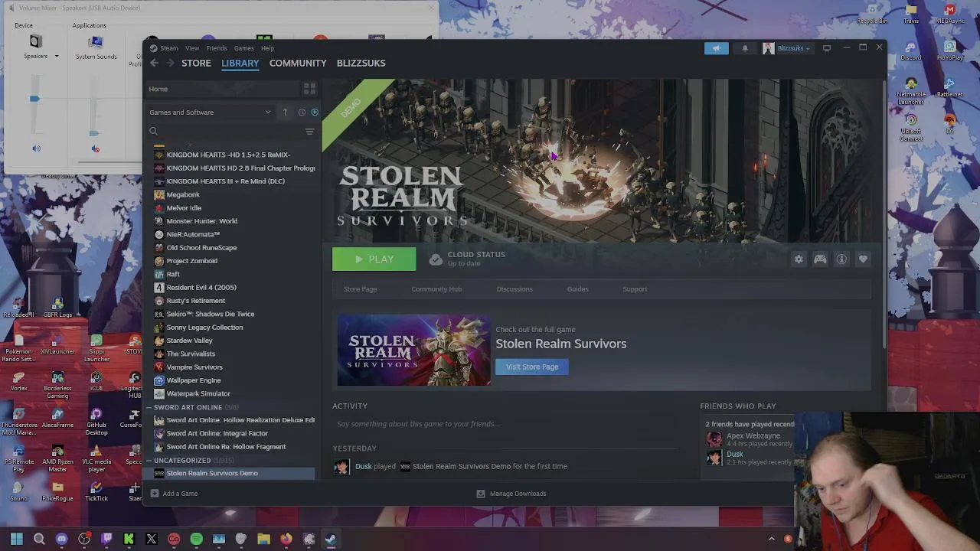Click Speakers volume slider in Volume Mixer

pos(34,98)
